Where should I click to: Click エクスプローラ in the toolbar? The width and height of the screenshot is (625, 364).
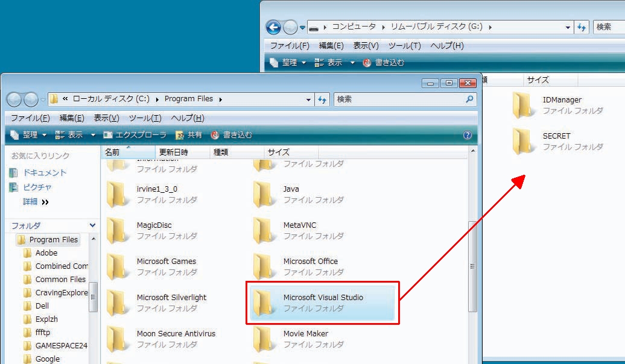point(135,135)
